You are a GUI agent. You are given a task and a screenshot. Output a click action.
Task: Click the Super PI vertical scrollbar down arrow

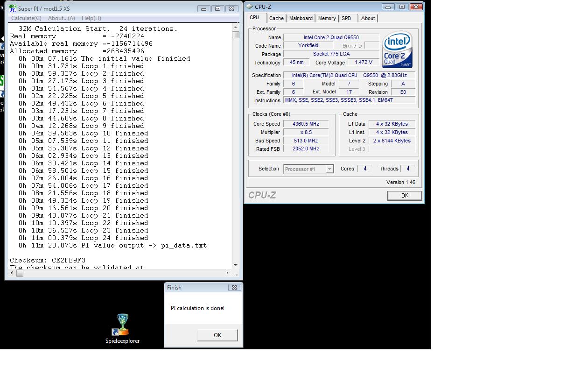(236, 265)
